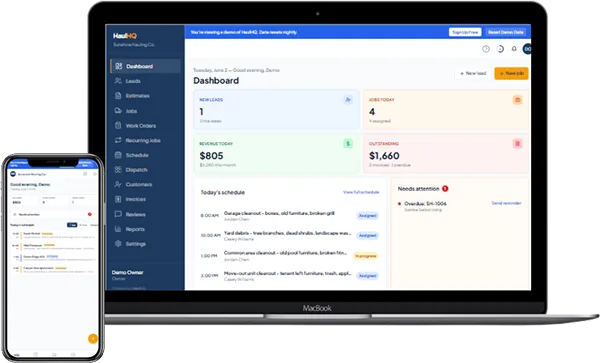Click the Revenue Today dollar icon

click(348, 143)
